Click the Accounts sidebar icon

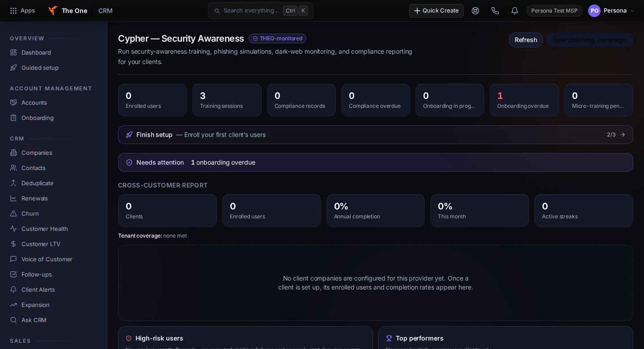[x=13, y=102]
